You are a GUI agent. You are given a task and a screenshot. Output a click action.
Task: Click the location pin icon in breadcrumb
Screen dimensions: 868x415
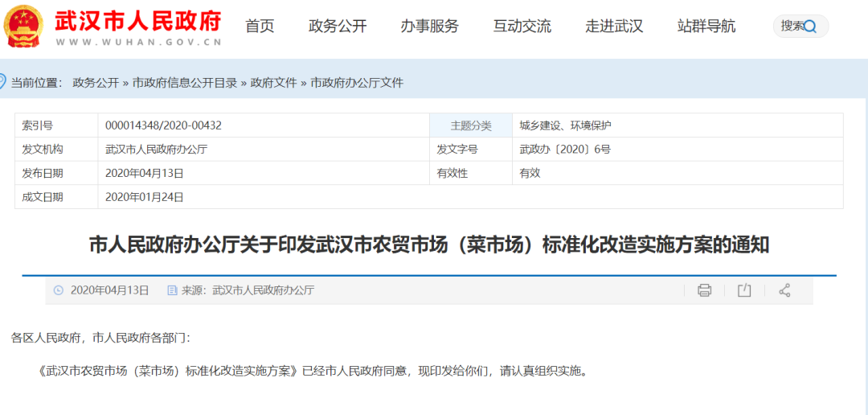coord(3,81)
